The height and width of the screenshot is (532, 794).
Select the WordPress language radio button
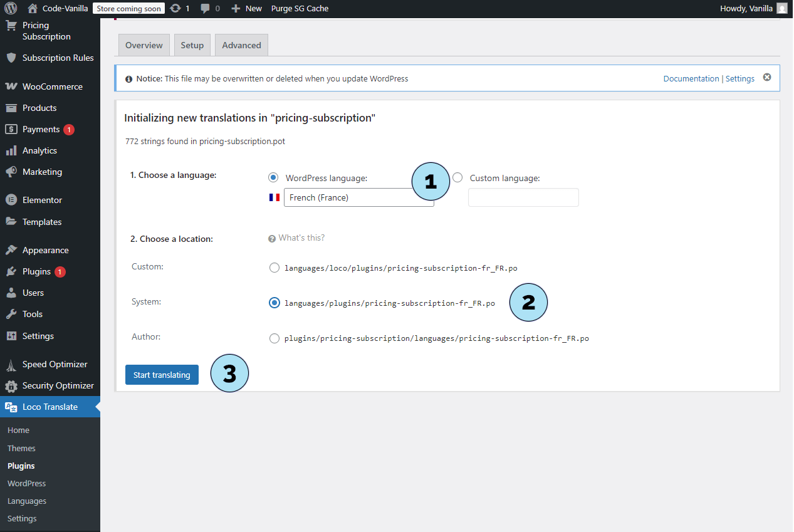(x=273, y=178)
